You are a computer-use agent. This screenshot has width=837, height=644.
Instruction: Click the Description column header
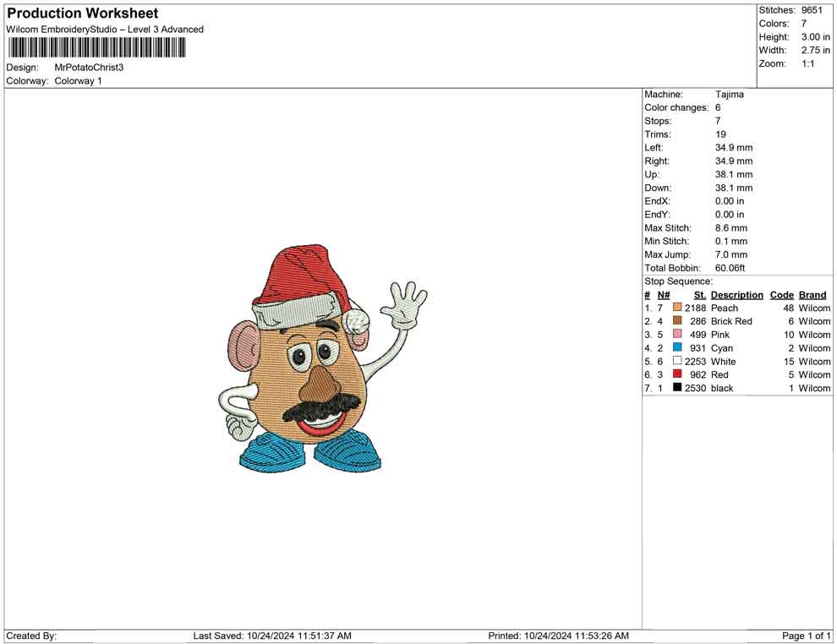tap(736, 295)
